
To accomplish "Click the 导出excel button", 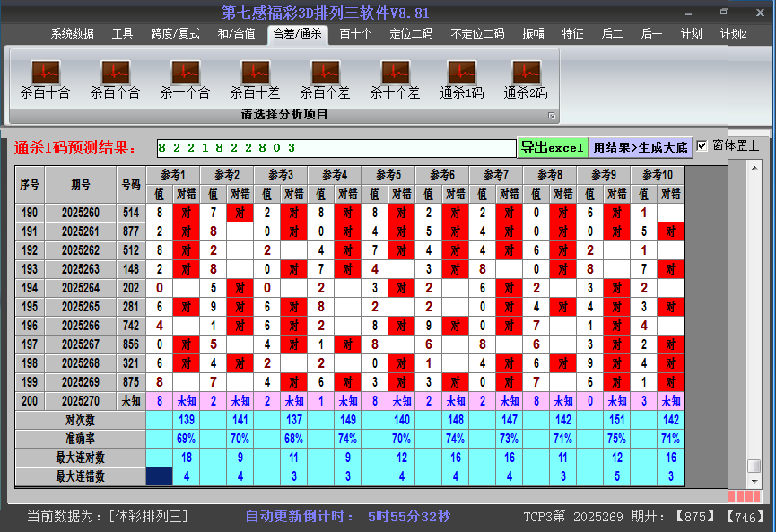I will coord(552,147).
